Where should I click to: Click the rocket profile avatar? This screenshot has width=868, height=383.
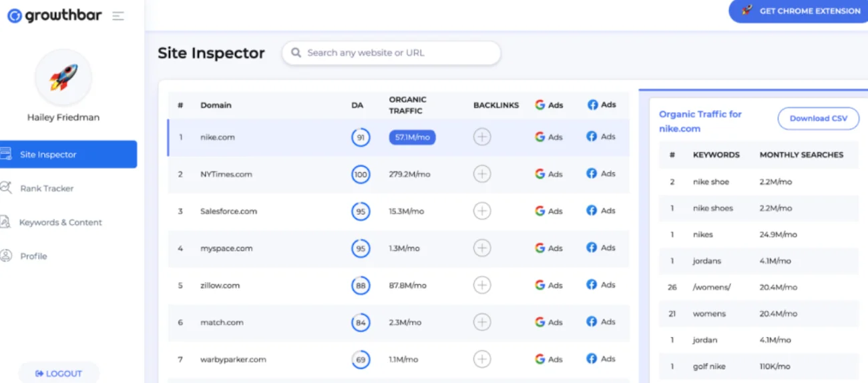point(63,77)
